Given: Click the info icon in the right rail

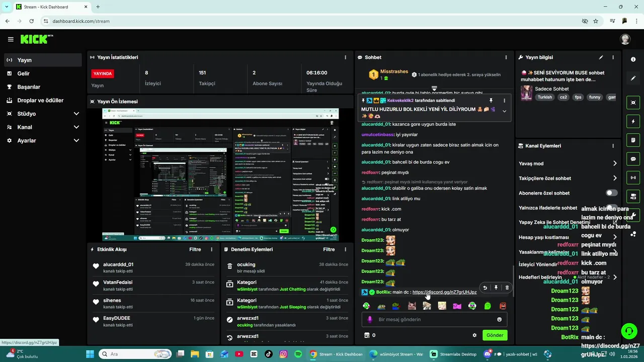Looking at the screenshot, I should [633, 59].
